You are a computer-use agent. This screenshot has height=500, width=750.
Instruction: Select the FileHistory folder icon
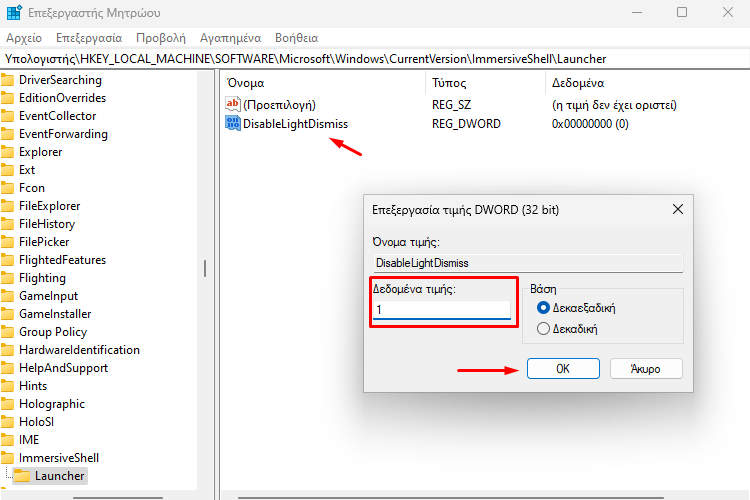point(7,224)
